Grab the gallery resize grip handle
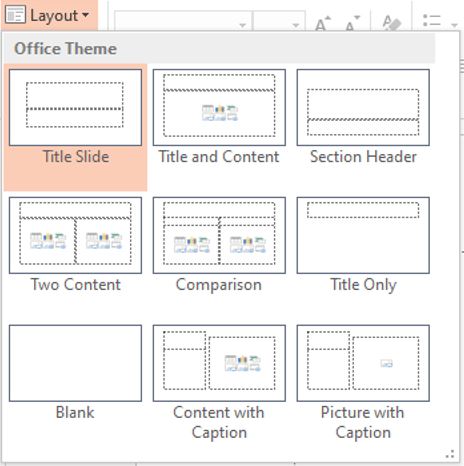The width and height of the screenshot is (464, 466). click(x=450, y=454)
